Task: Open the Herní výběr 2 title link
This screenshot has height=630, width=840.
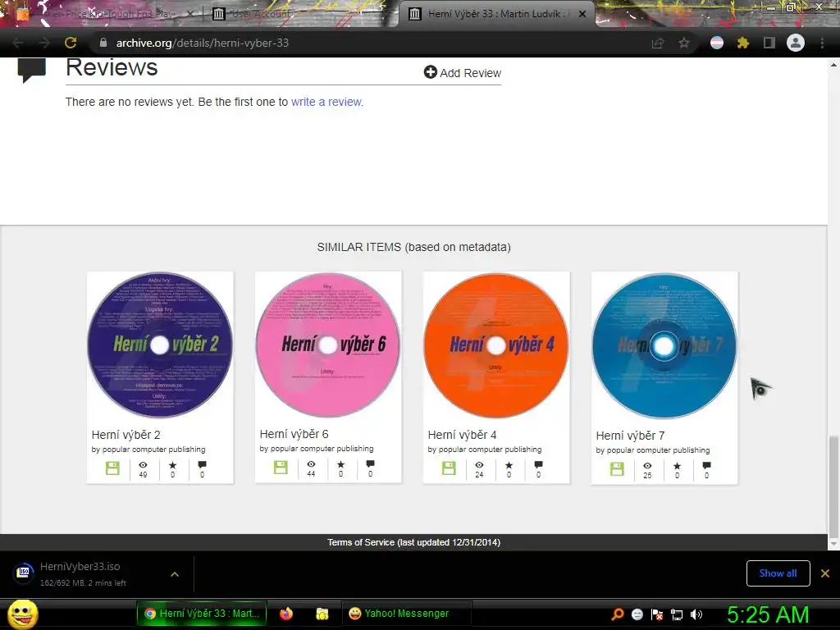Action: 126,435
